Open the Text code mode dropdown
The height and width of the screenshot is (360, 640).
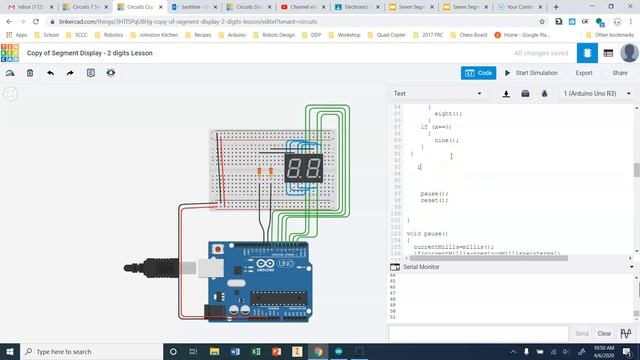437,93
